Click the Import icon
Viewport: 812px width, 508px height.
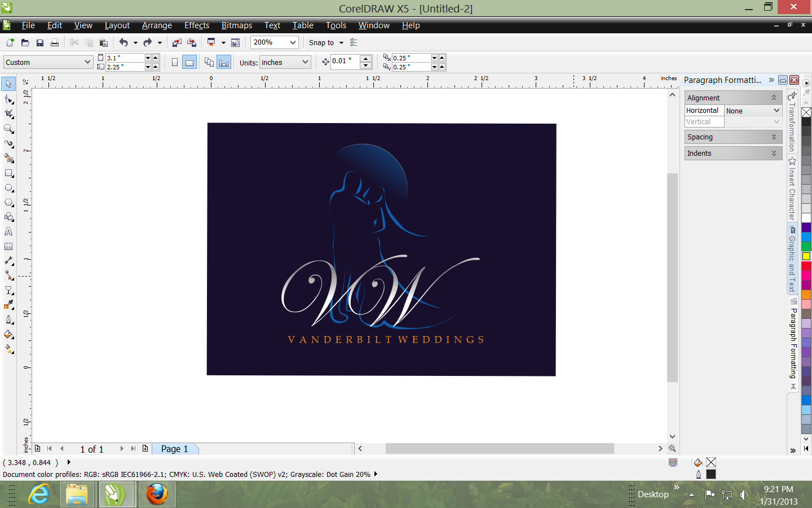click(177, 43)
